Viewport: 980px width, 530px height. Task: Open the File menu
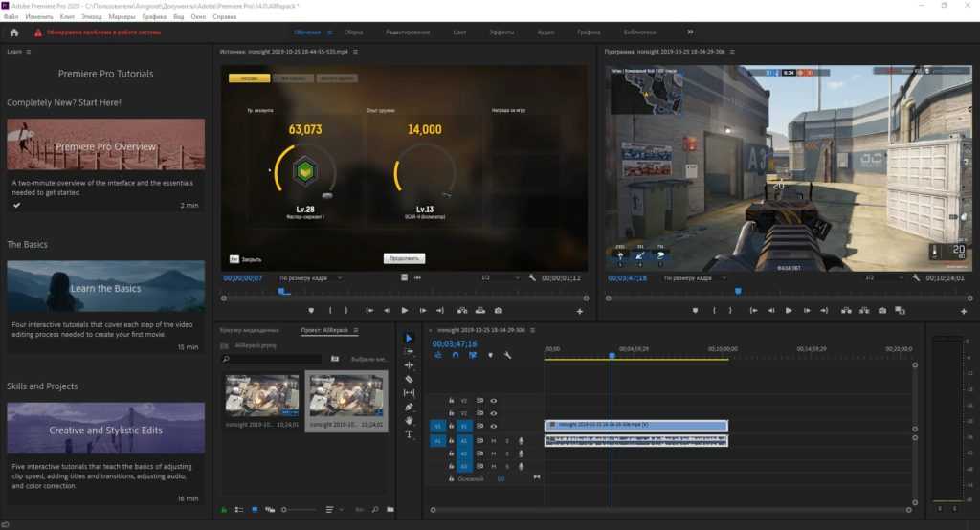pos(11,17)
